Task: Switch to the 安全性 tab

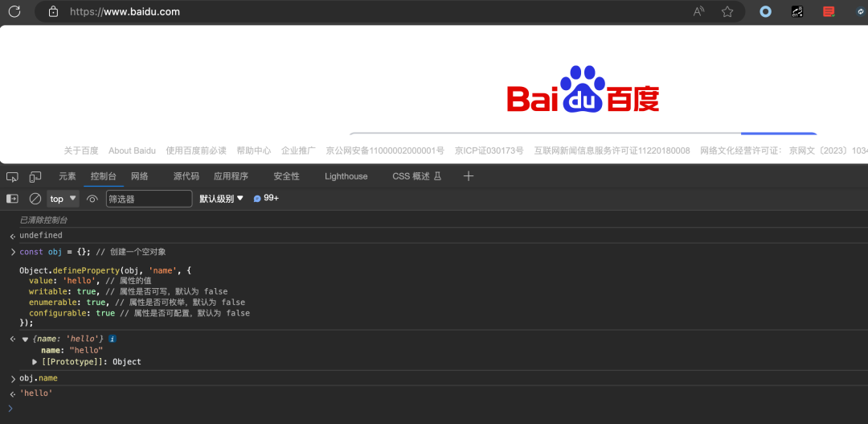Action: [286, 176]
